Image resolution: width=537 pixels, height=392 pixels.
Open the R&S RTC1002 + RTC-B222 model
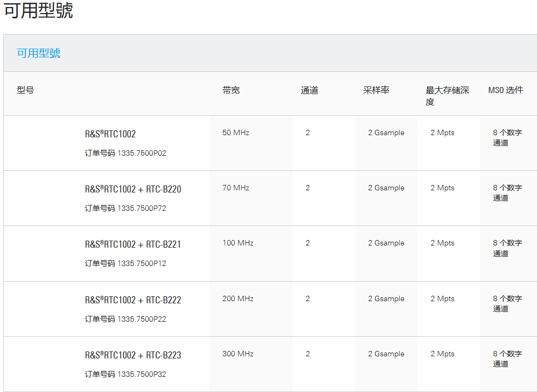coord(133,300)
